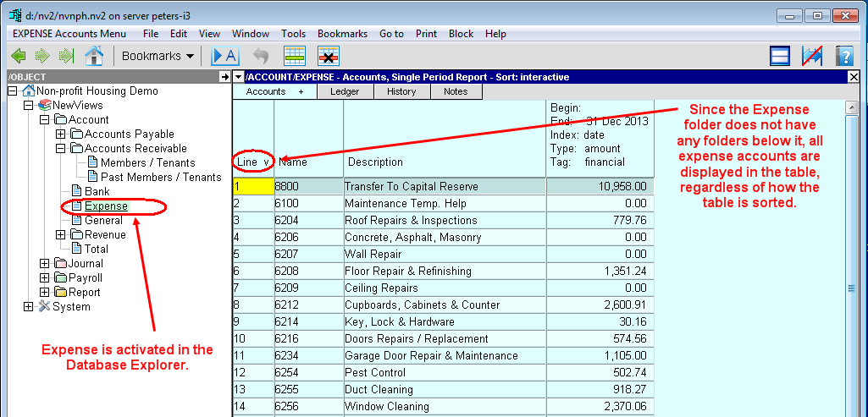The width and height of the screenshot is (868, 417).
Task: Click the Home icon in toolbar
Action: point(94,56)
